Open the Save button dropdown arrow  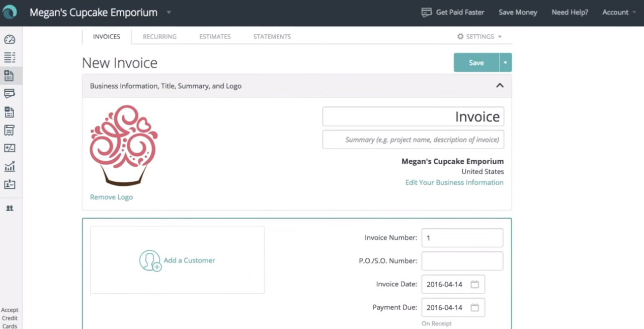click(x=506, y=62)
